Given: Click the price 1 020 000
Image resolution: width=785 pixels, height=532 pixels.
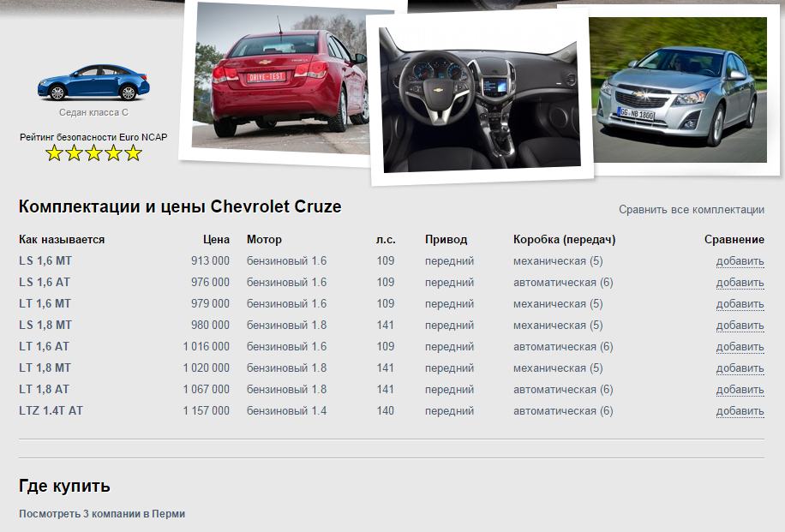Looking at the screenshot, I should coord(207,368).
